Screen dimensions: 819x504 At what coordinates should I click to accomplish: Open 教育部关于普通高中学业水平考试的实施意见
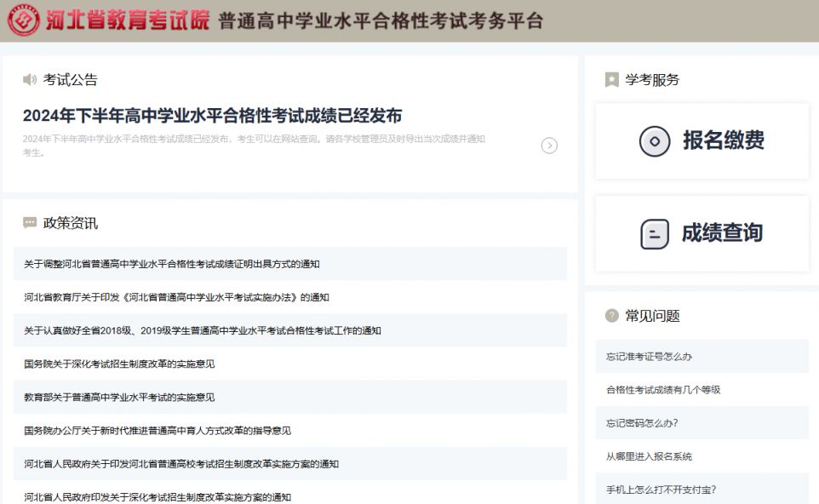(x=290, y=398)
